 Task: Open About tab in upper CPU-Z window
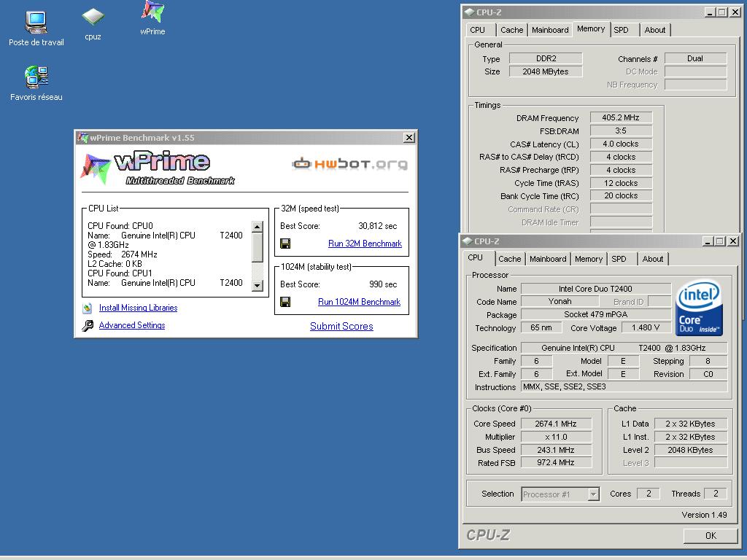tap(655, 30)
